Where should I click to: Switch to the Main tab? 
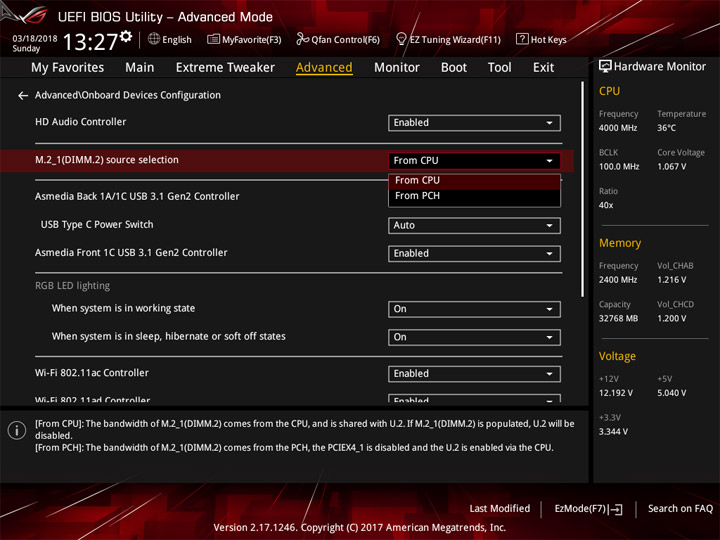coord(140,68)
